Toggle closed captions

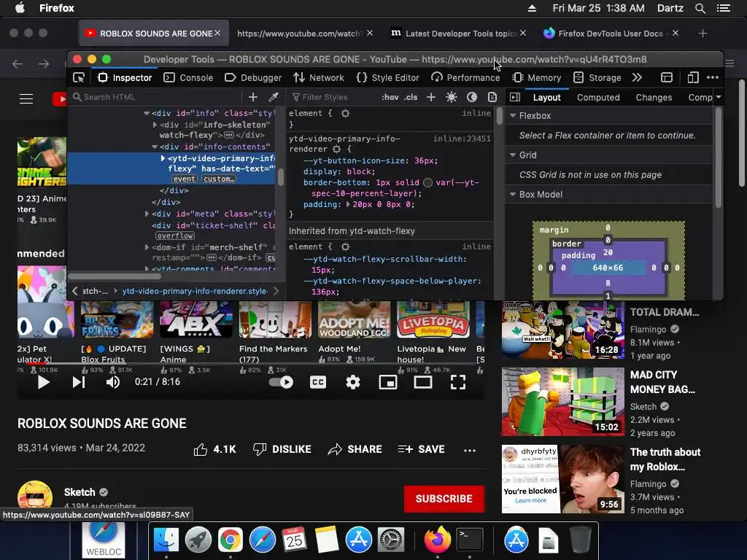(x=318, y=382)
